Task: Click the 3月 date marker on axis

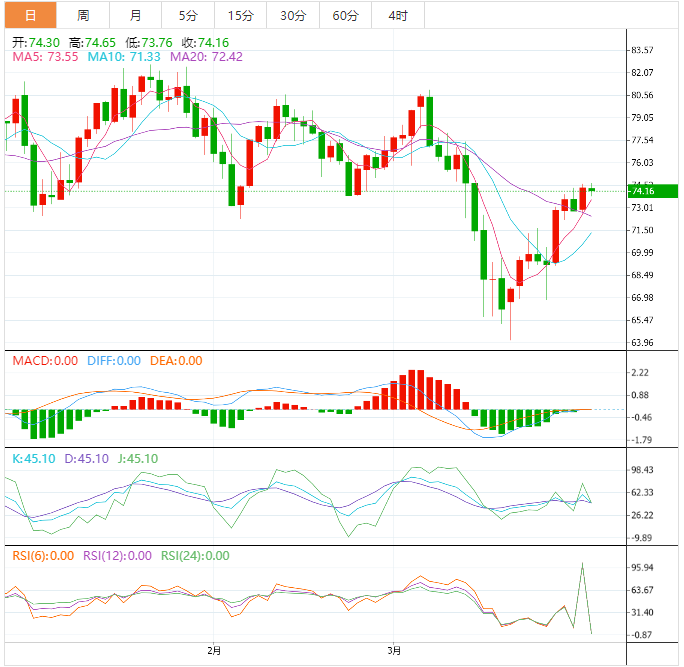Action: [x=394, y=651]
